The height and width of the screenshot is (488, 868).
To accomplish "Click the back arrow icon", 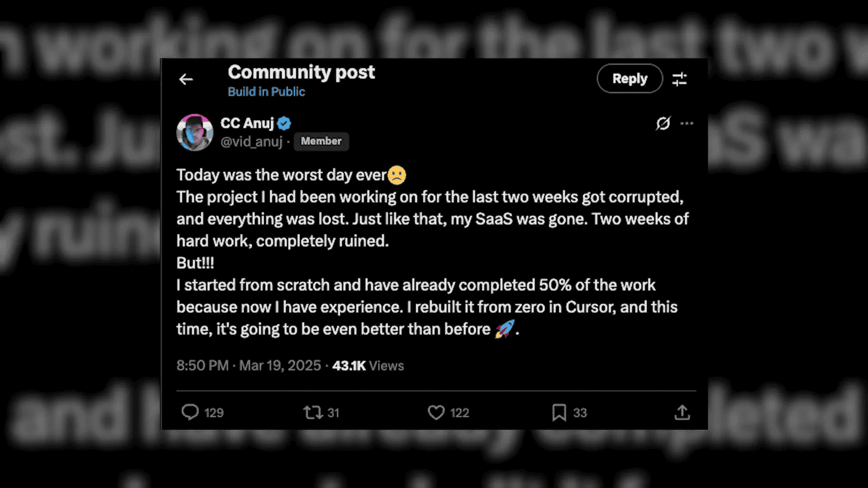I will 186,79.
